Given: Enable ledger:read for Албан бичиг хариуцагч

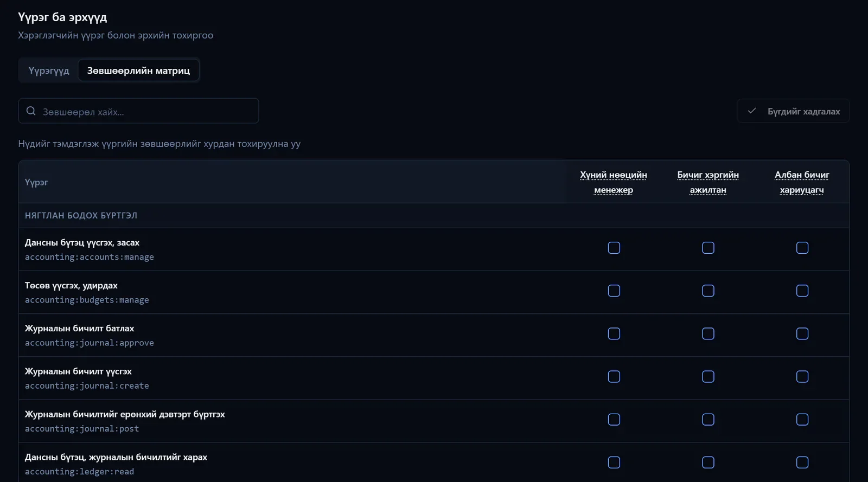Looking at the screenshot, I should [802, 462].
